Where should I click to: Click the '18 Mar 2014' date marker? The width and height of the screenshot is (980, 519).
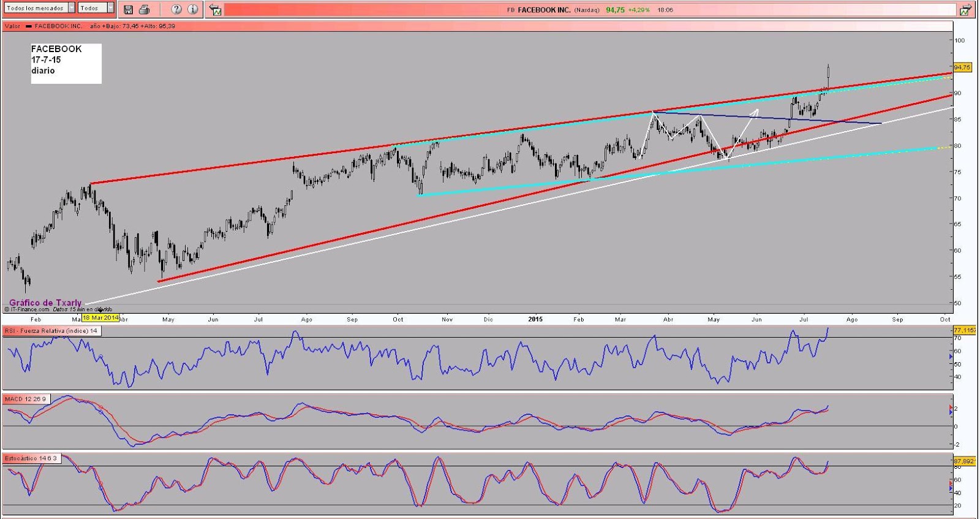[100, 317]
